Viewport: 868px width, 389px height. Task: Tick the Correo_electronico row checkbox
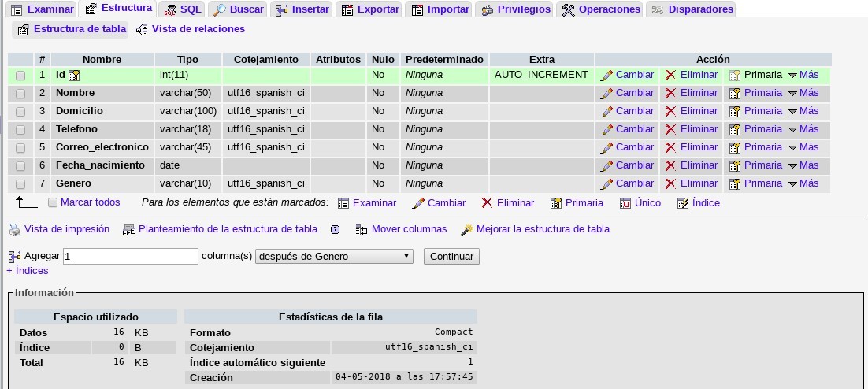click(20, 148)
